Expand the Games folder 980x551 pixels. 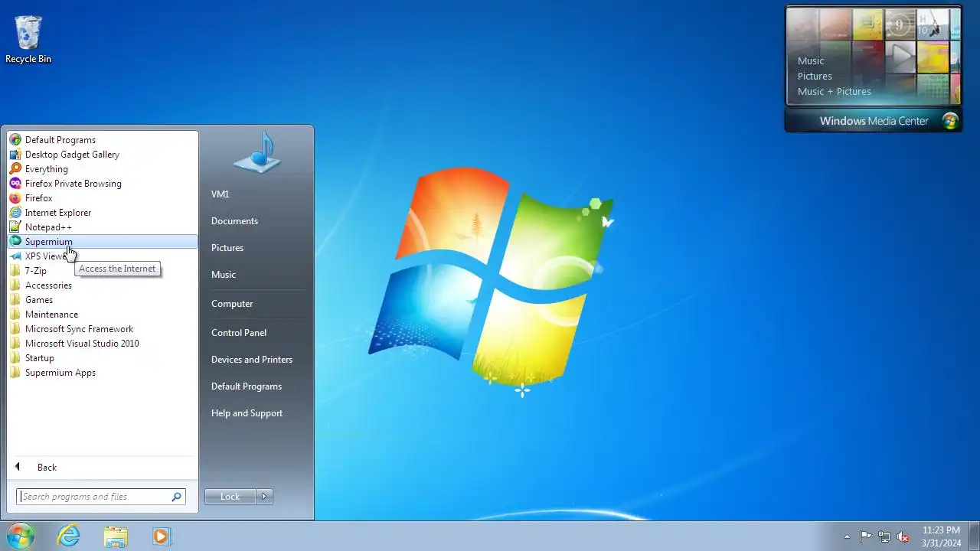[103, 300]
